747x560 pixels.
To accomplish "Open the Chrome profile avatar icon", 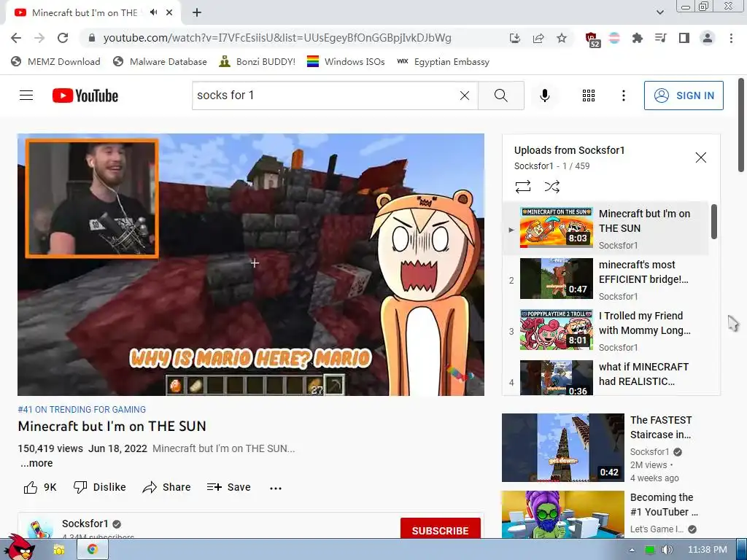I will pos(708,38).
